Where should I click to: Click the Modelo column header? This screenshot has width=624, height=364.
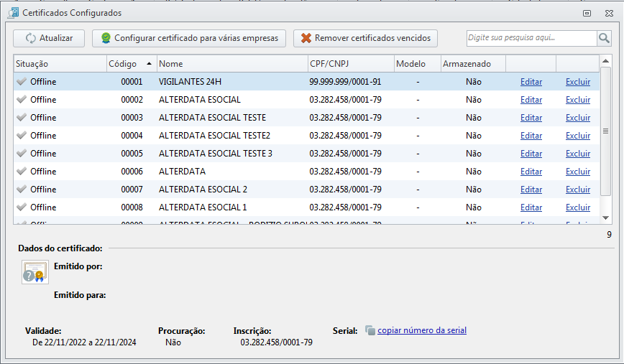(x=418, y=64)
